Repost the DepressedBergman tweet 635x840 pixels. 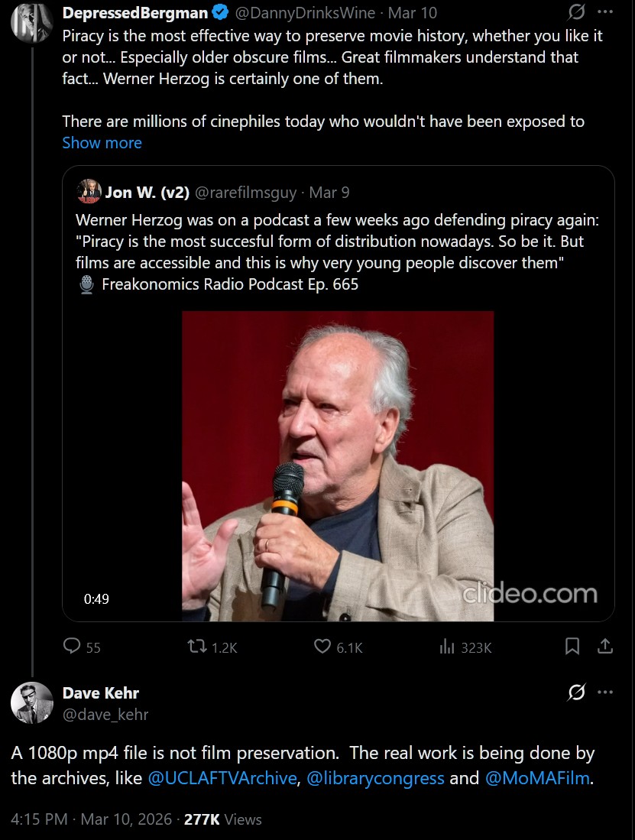[197, 647]
